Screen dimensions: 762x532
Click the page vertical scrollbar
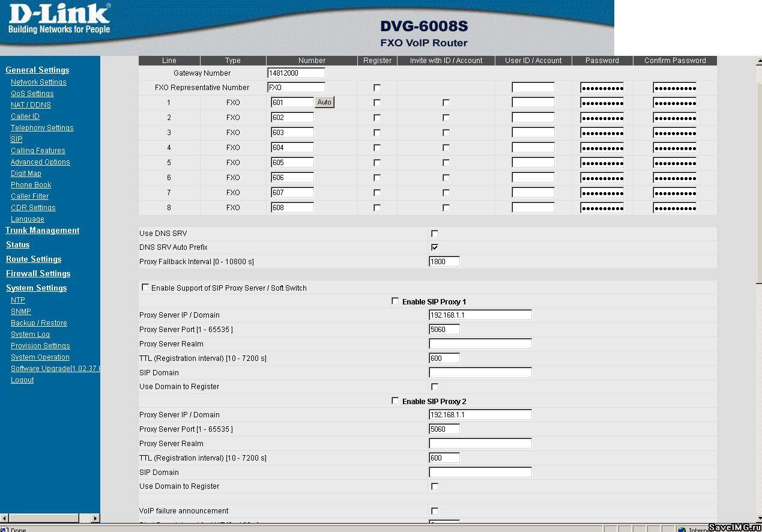click(758, 289)
